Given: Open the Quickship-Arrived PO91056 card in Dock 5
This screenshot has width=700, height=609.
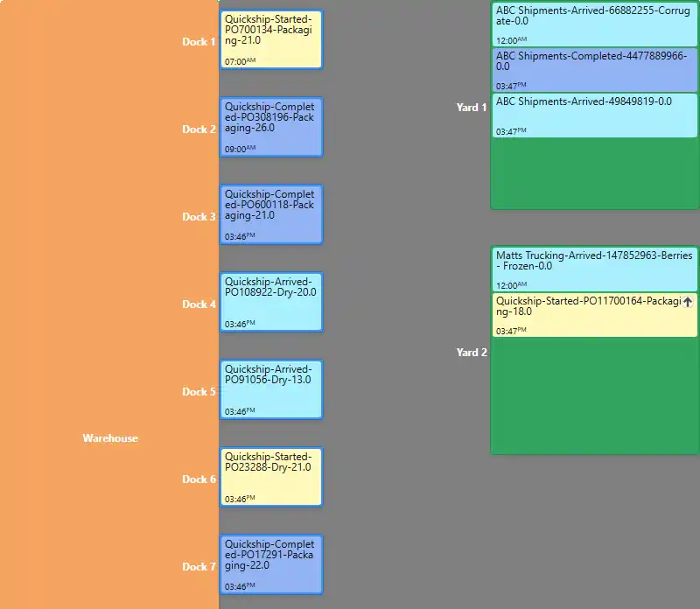Looking at the screenshot, I should pos(270,389).
